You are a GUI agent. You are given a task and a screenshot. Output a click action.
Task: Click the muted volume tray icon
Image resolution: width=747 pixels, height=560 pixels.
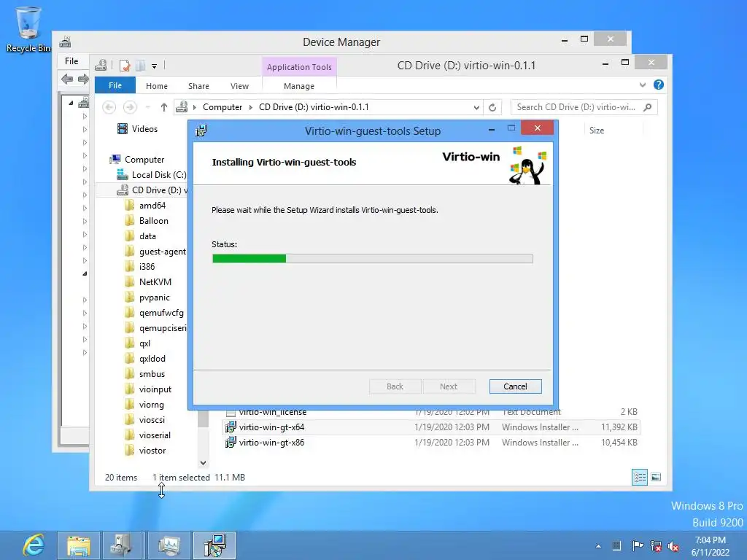tap(673, 545)
